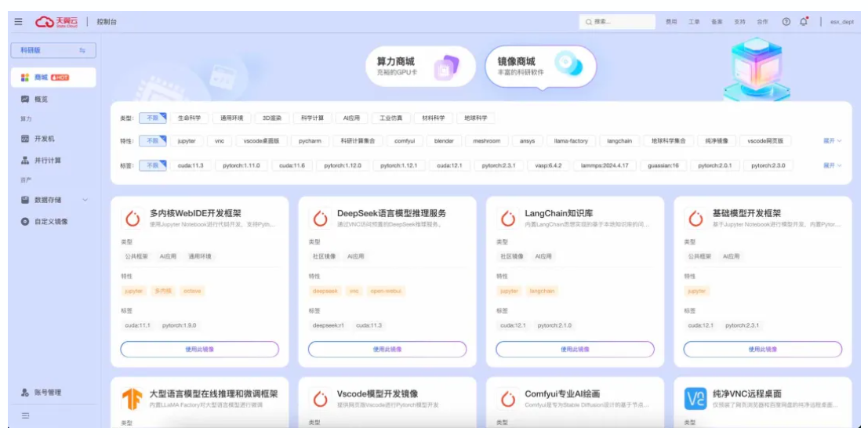Filter by the llama-factory feature chip
The image size is (868, 435).
click(571, 141)
